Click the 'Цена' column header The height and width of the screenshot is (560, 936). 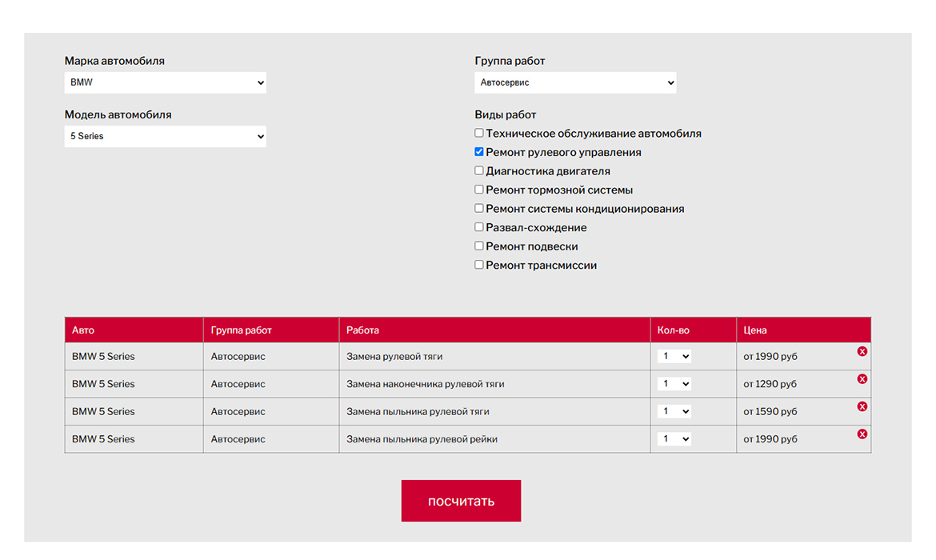pyautogui.click(x=803, y=330)
